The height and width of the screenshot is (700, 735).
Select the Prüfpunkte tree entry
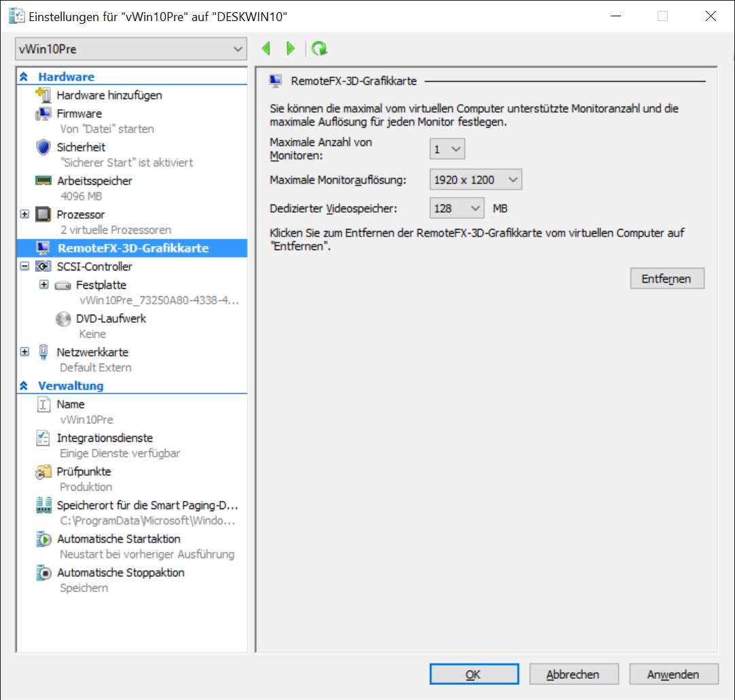[x=84, y=472]
